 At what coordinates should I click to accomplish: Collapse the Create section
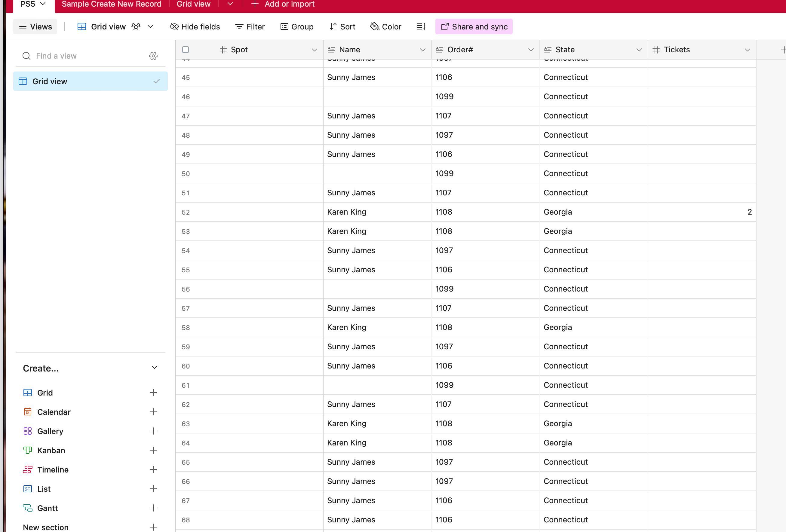point(155,368)
